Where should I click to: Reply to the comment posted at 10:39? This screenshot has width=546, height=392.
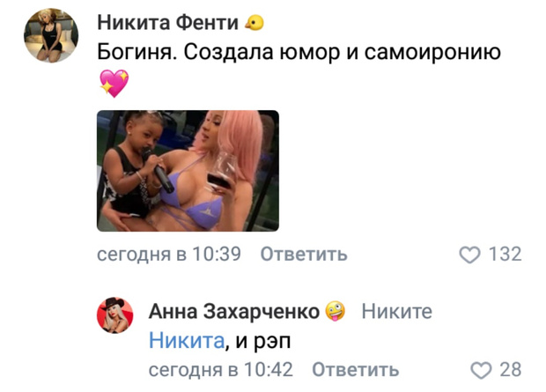coord(304,254)
